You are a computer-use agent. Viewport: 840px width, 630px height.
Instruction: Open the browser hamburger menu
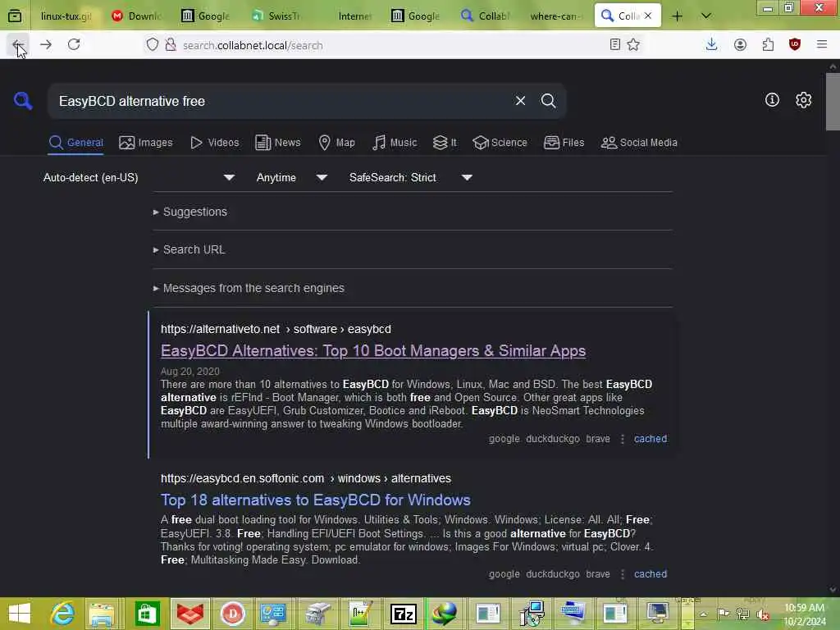tap(822, 44)
